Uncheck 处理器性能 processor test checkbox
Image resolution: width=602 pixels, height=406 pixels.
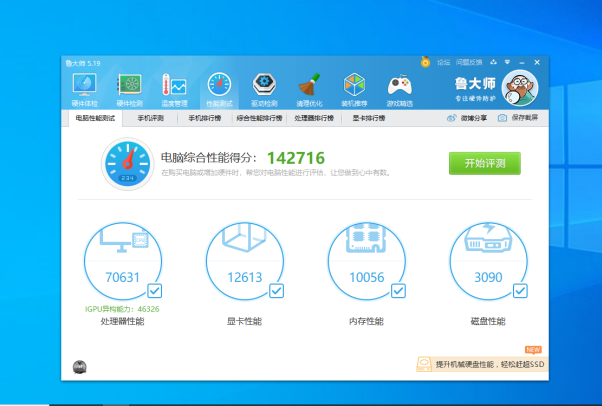[154, 291]
